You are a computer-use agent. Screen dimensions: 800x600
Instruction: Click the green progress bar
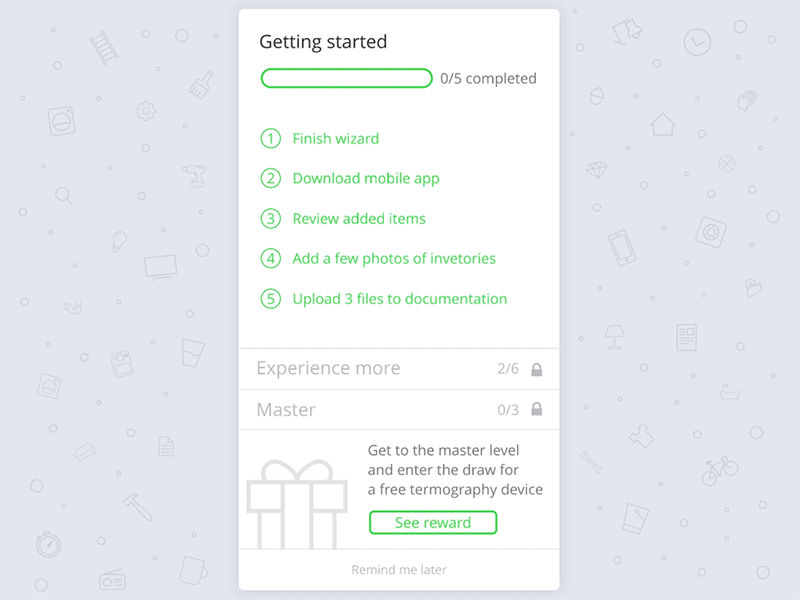pyautogui.click(x=346, y=77)
